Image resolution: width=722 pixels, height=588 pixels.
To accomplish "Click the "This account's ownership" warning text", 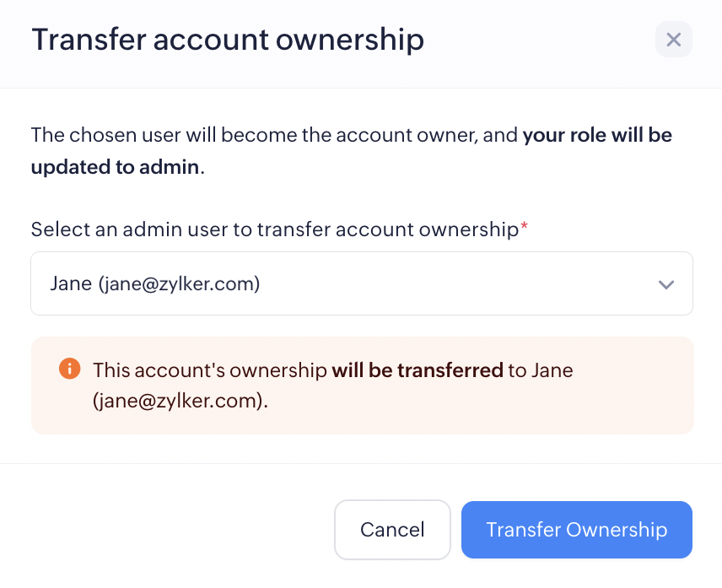I will (209, 370).
